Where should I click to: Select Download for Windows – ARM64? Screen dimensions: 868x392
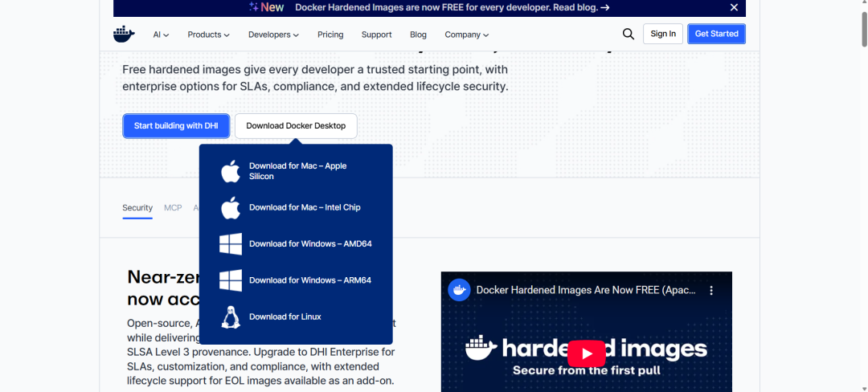310,280
